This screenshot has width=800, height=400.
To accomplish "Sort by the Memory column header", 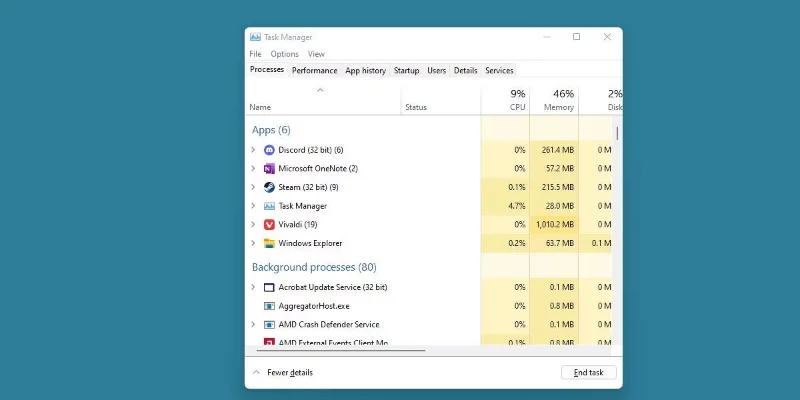I will (x=554, y=101).
